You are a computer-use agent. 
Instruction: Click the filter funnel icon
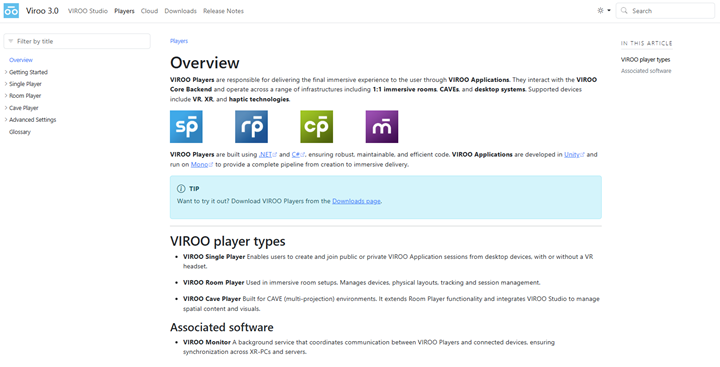11,41
